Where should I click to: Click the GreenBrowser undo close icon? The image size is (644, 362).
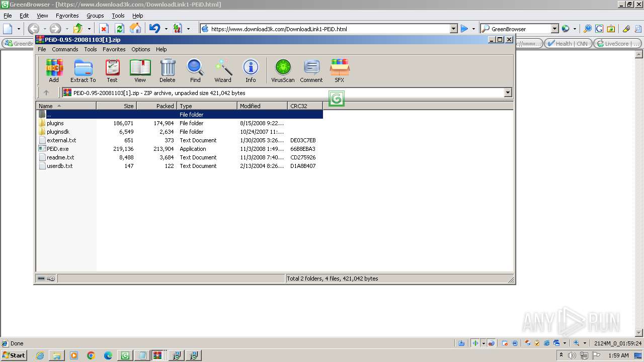(x=154, y=29)
